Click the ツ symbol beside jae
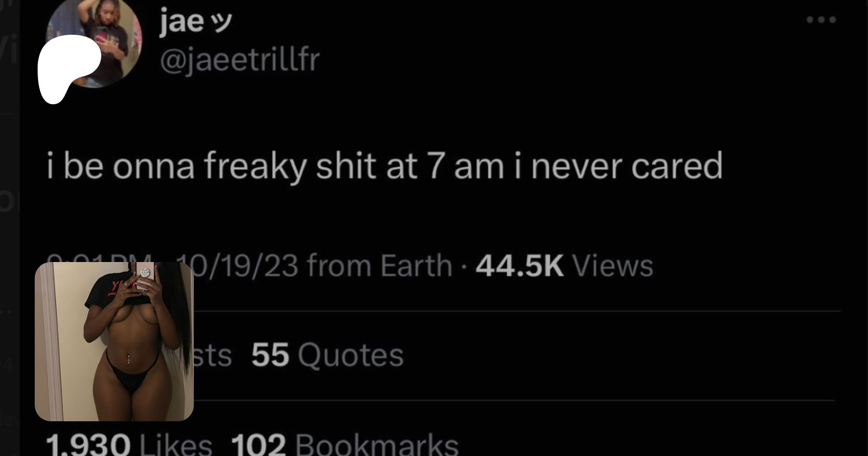 pos(222,22)
